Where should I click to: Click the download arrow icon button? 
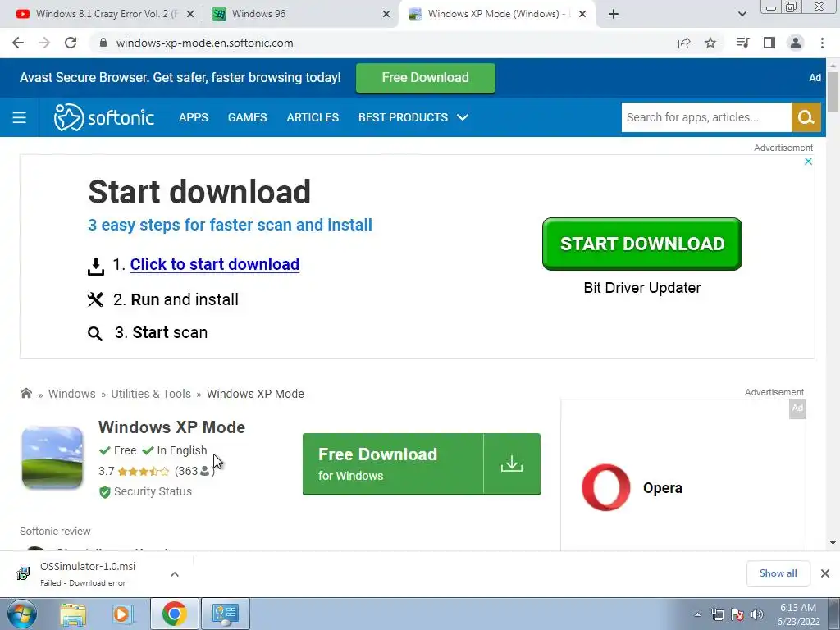coord(512,464)
